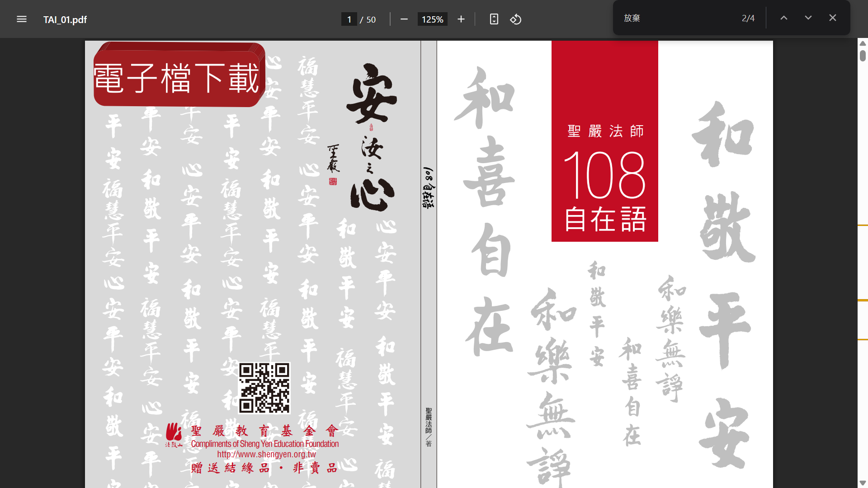Go to previous search match
Viewport: 868px width, 488px height.
[784, 18]
